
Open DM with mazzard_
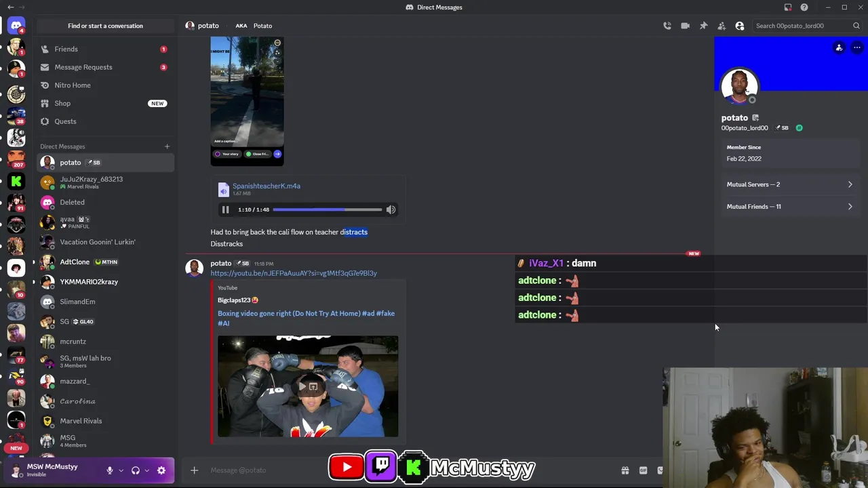[105, 381]
